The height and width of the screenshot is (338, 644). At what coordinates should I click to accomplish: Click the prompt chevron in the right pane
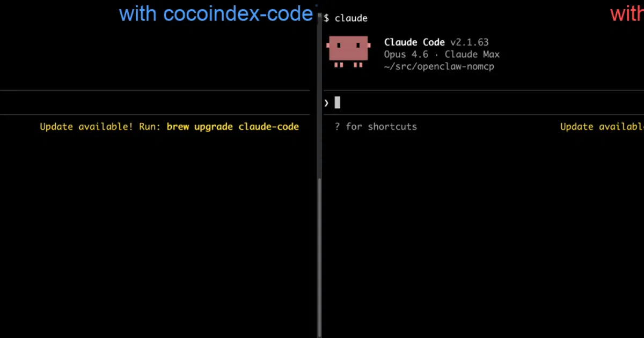pos(326,103)
